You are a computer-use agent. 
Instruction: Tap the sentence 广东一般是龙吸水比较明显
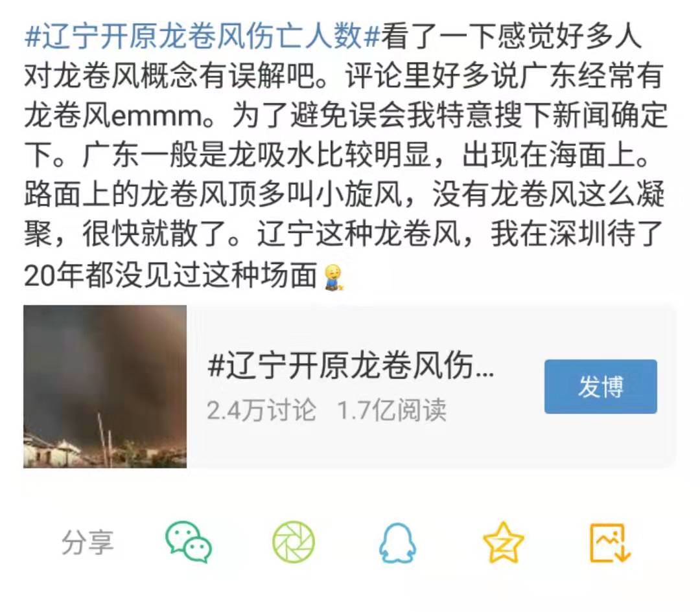tap(256, 155)
